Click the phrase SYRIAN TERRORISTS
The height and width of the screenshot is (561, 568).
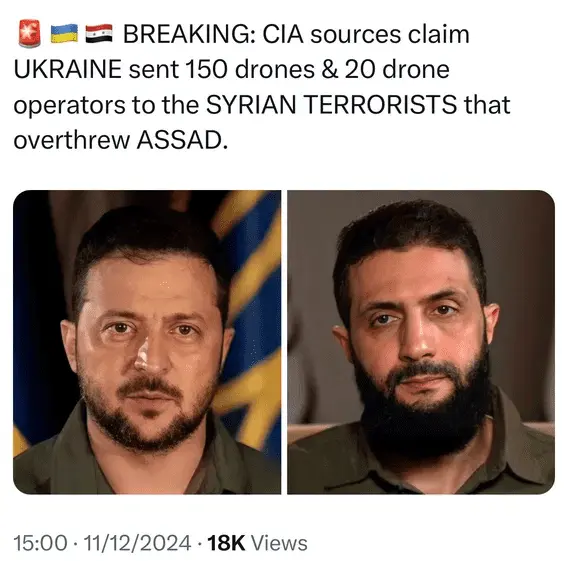click(x=332, y=105)
